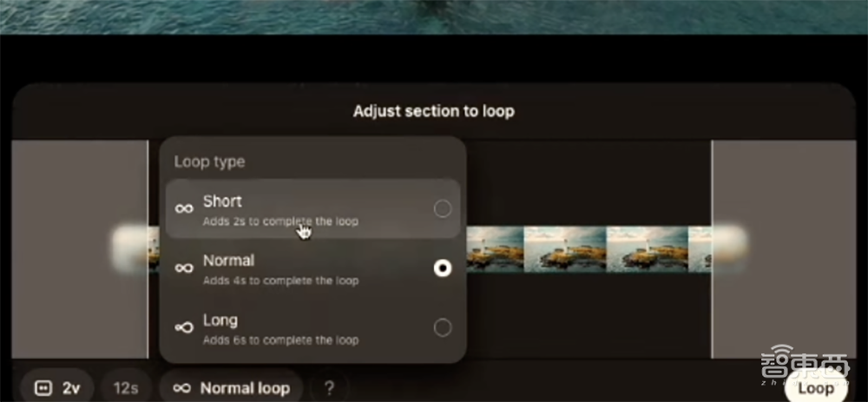Click the infinity icon next to Long
This screenshot has height=402, width=868.
(x=184, y=328)
